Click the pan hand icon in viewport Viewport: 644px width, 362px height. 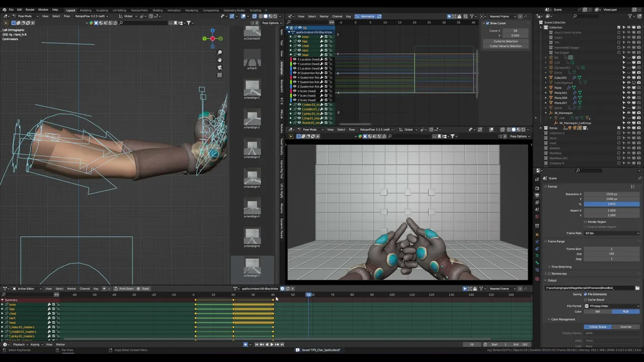point(219,60)
